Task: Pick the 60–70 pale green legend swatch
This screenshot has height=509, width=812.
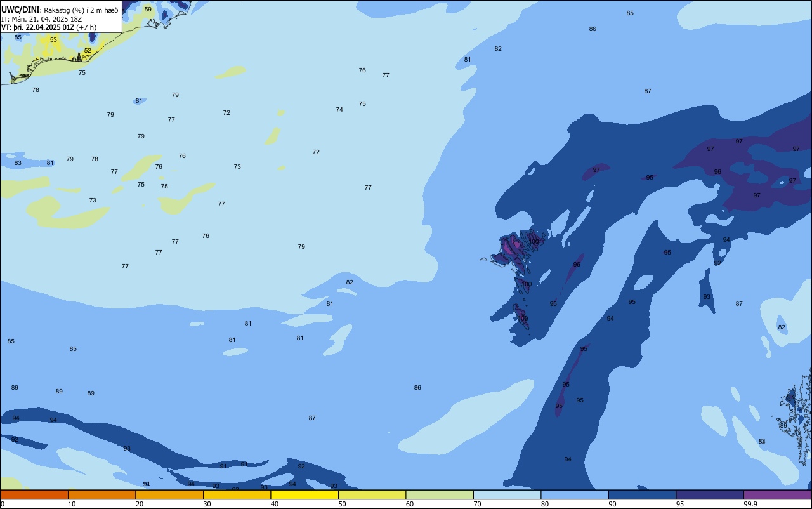Action: tap(440, 494)
